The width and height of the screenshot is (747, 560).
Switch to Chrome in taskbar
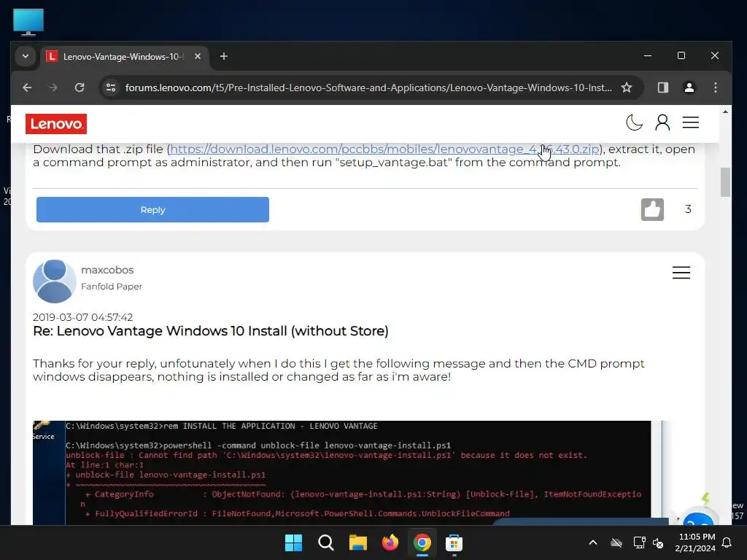[x=422, y=542]
